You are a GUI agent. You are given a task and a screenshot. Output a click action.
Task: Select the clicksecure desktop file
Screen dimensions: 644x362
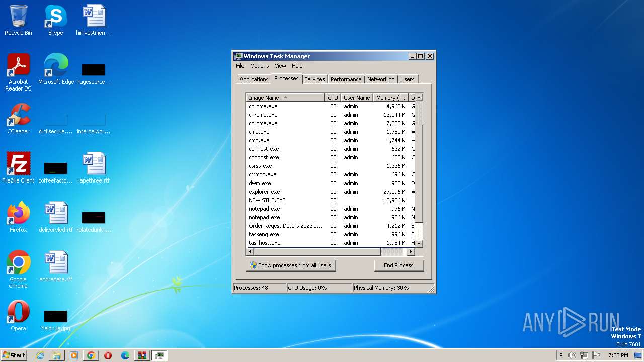point(56,123)
